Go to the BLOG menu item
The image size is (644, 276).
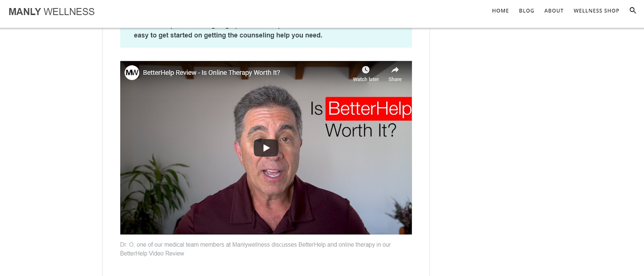click(x=526, y=11)
